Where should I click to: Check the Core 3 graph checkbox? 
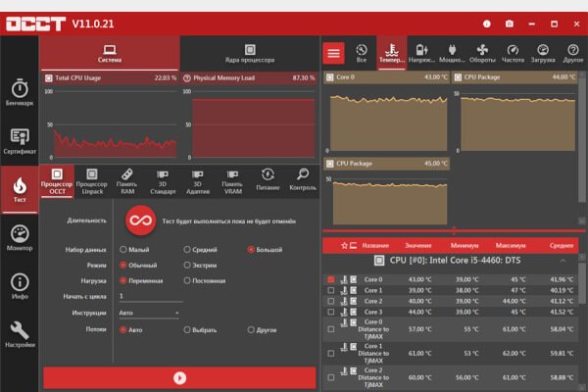331,312
